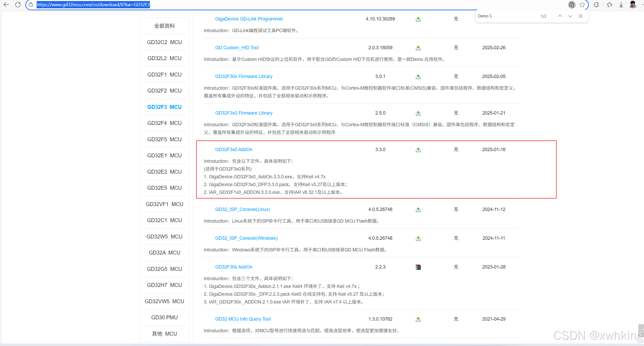The width and height of the screenshot is (644, 346).
Task: Open GD32_ISP_Console(Windows) link
Action: 246,238
